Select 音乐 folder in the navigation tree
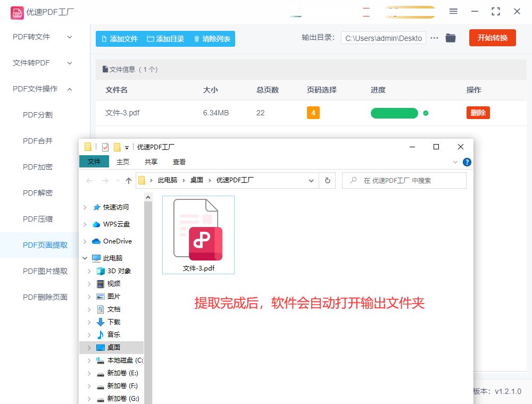532x404 pixels. click(114, 335)
